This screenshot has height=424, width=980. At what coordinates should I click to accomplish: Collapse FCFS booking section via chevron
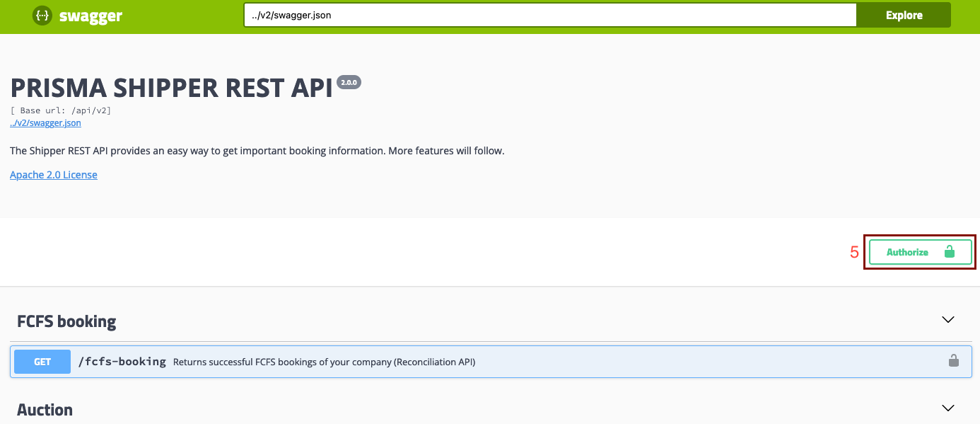click(x=948, y=320)
